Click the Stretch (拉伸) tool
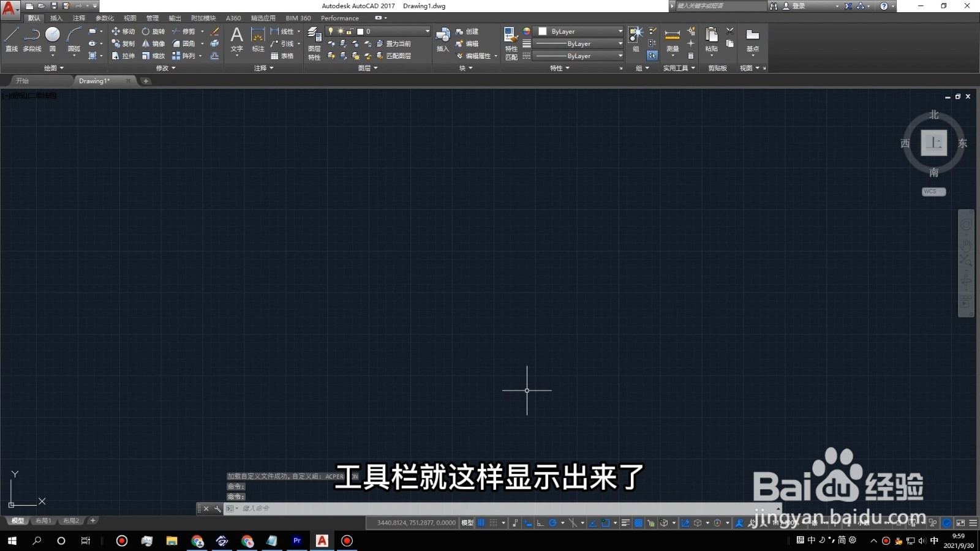The width and height of the screenshot is (980, 551). (123, 56)
